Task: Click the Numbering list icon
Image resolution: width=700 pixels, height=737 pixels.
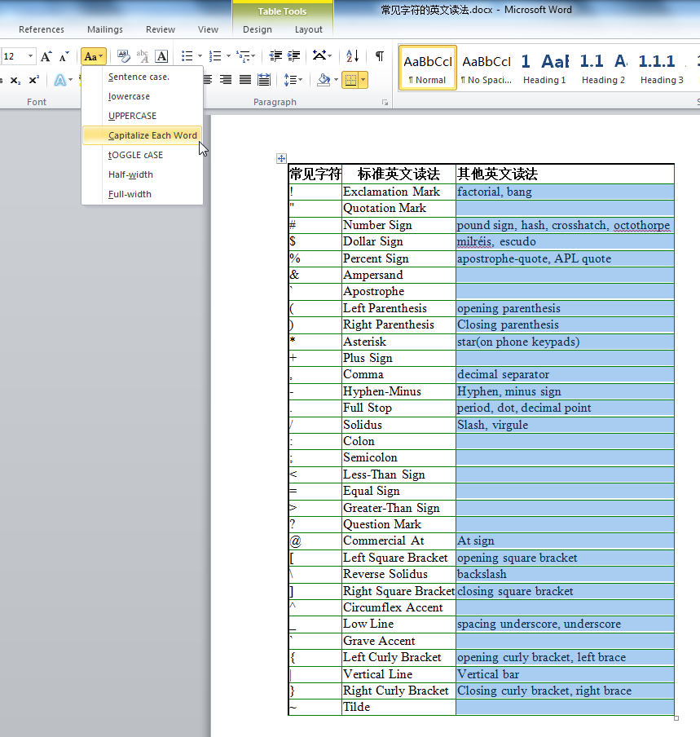Action: tap(215, 56)
